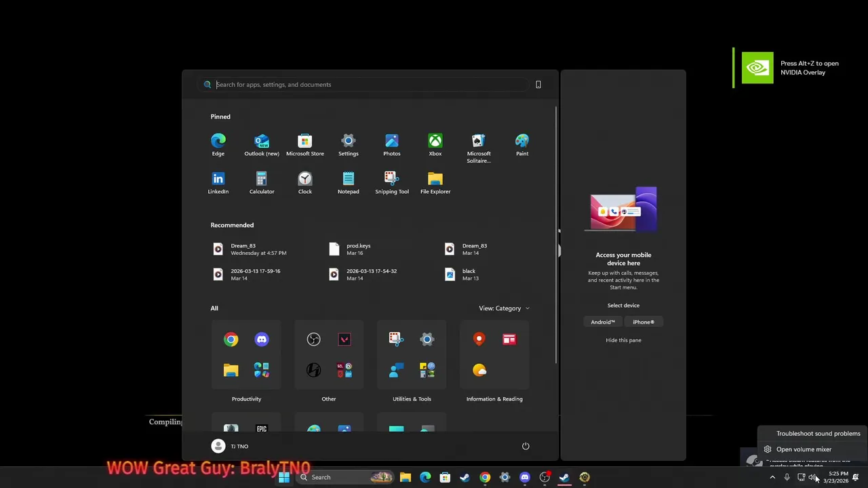The width and height of the screenshot is (868, 488).
Task: Click the network icon in system tray
Action: coord(801,477)
